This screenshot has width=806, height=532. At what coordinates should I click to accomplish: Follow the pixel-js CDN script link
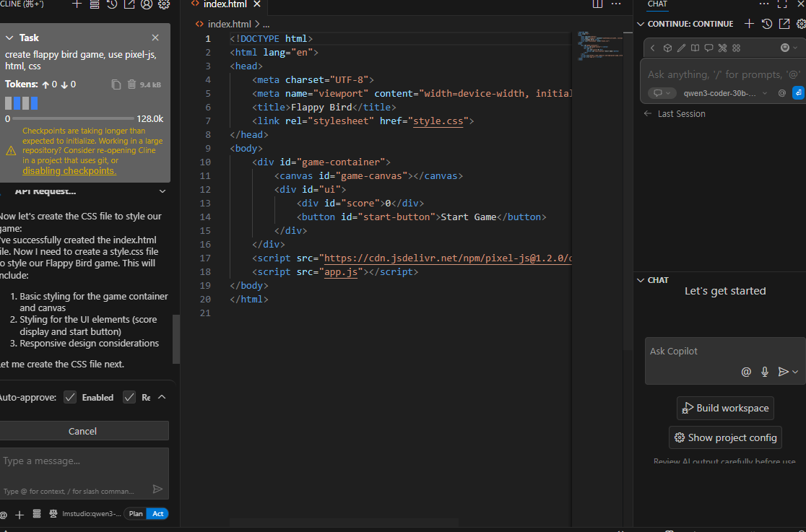[x=448, y=258]
